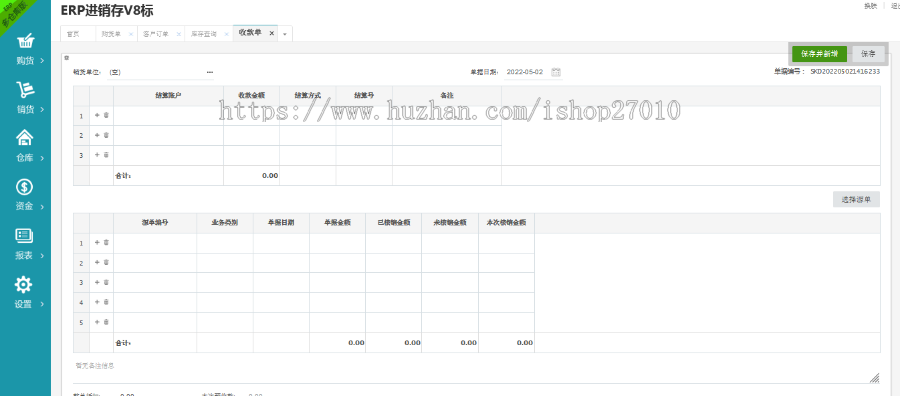The image size is (900, 396).
Task: Open the 报表 reports icon
Action: click(x=25, y=235)
